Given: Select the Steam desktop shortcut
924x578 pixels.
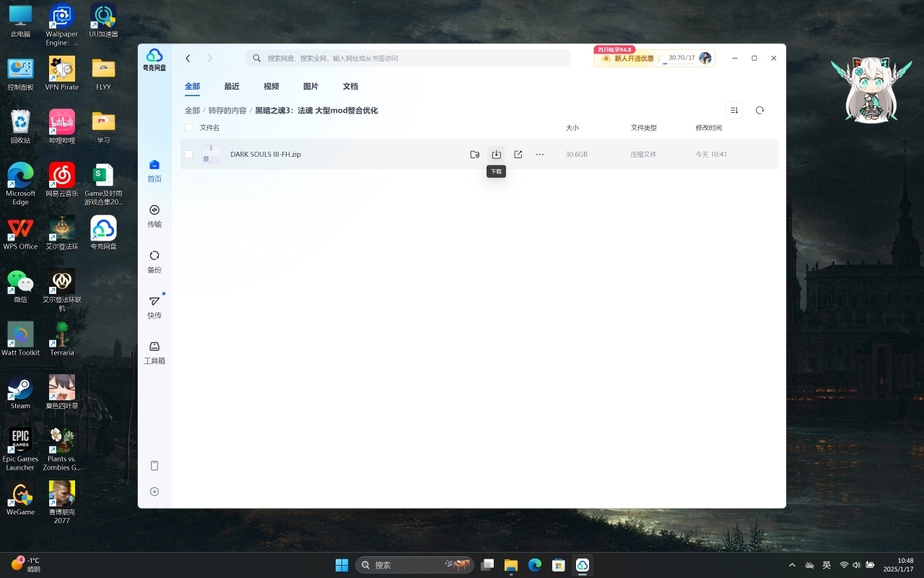Looking at the screenshot, I should pyautogui.click(x=20, y=392).
